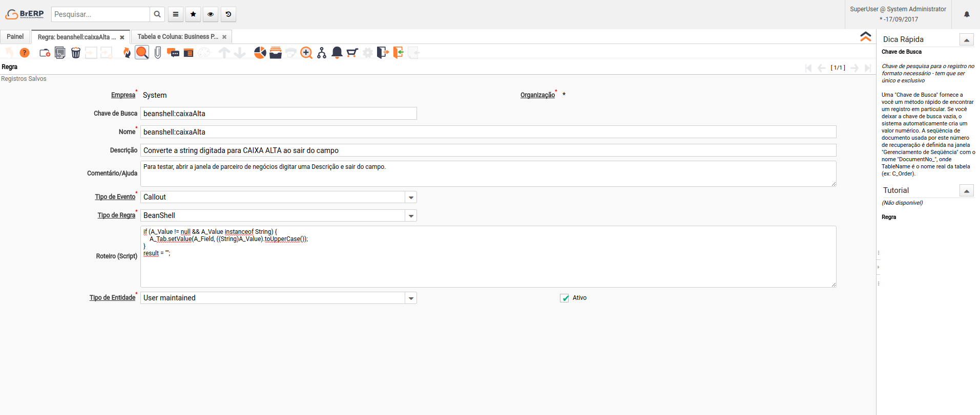The image size is (980, 415).
Task: Click the record counter [1/1]
Action: click(x=838, y=68)
